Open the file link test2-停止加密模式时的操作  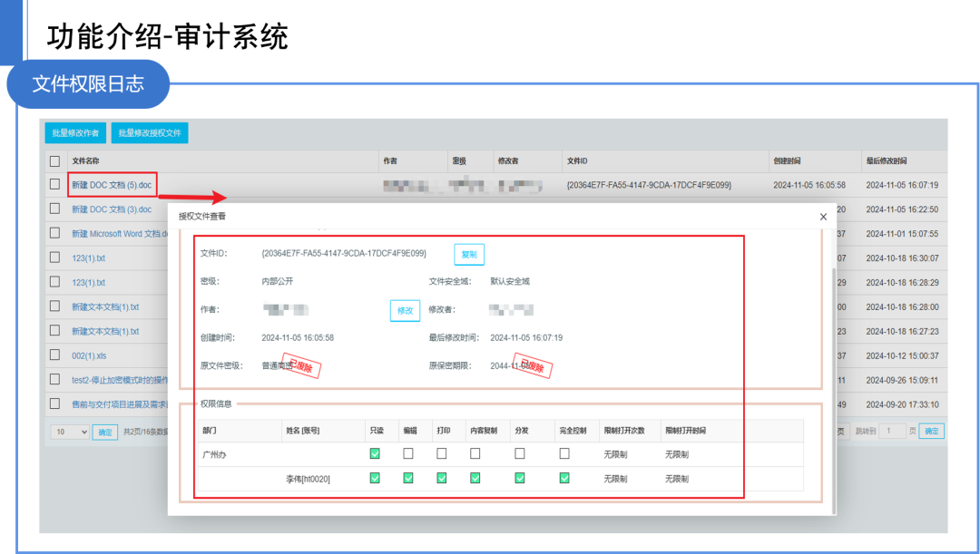[x=120, y=380]
